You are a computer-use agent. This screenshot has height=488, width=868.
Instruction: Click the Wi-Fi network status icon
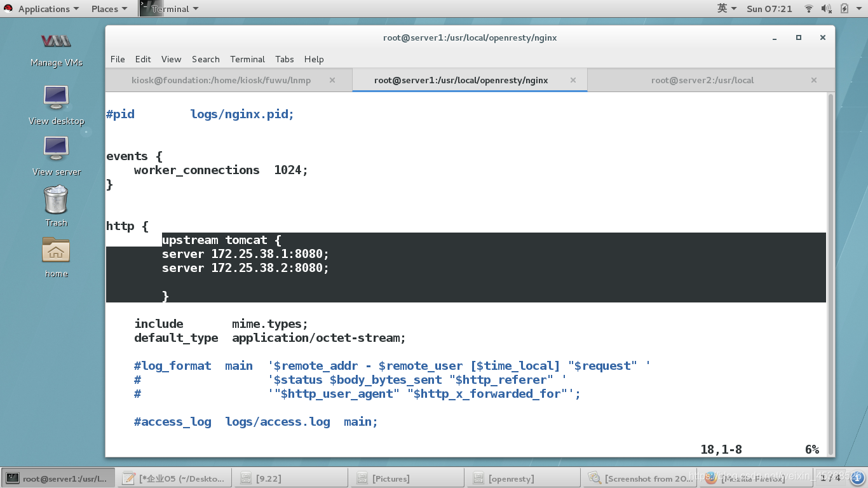pyautogui.click(x=809, y=9)
